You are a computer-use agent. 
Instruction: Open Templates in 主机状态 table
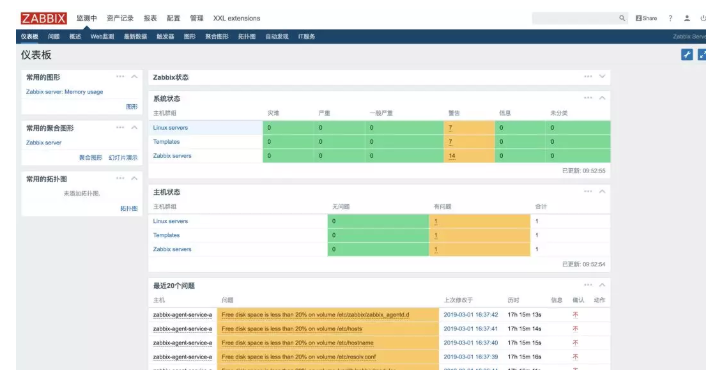click(166, 235)
